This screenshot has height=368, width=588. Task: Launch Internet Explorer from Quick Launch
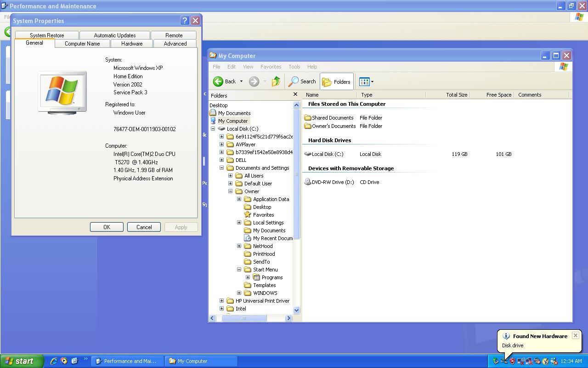(x=54, y=361)
